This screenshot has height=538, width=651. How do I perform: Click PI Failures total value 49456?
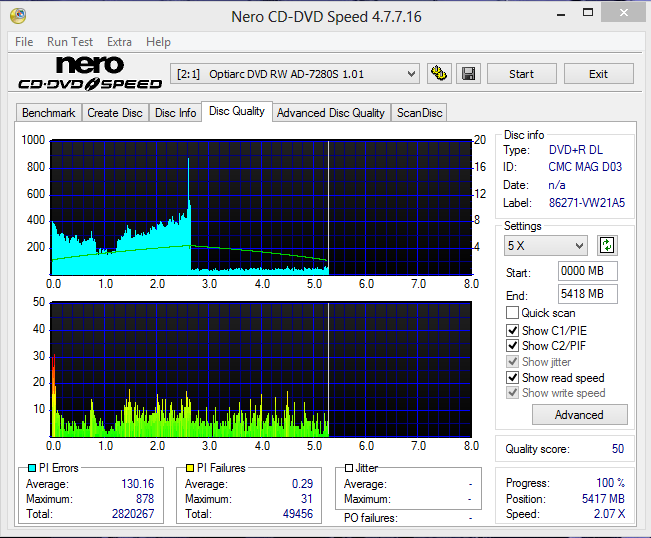pyautogui.click(x=298, y=514)
